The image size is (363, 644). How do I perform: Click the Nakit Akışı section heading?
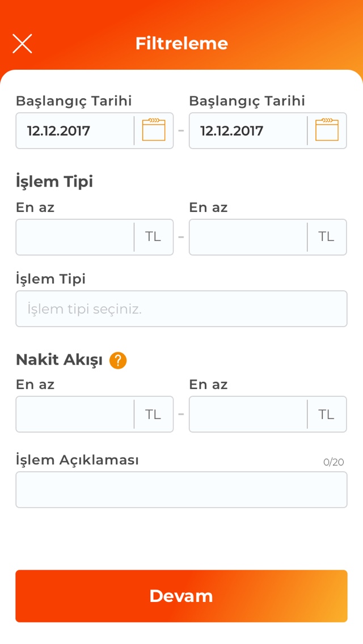tap(59, 359)
